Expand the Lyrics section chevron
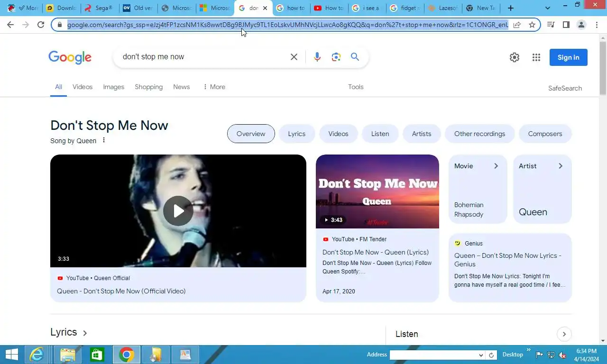The height and width of the screenshot is (364, 607). tap(85, 333)
